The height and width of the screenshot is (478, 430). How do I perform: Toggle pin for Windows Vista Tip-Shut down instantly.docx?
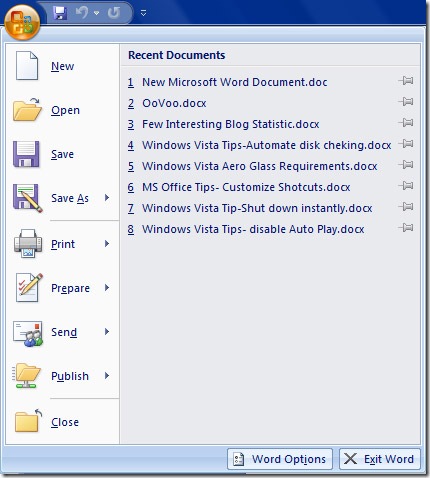point(406,206)
